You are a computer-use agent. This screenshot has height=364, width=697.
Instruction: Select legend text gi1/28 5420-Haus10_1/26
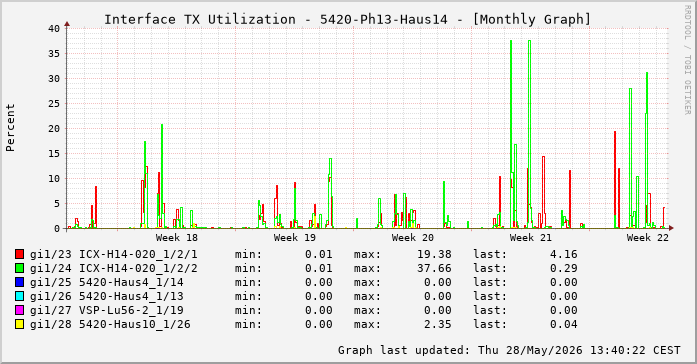(x=110, y=324)
